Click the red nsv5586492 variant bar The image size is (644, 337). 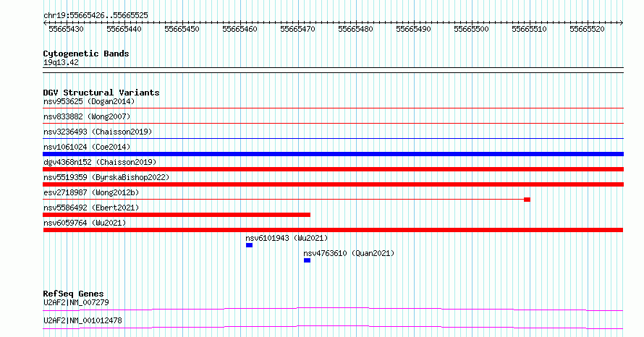(177, 215)
